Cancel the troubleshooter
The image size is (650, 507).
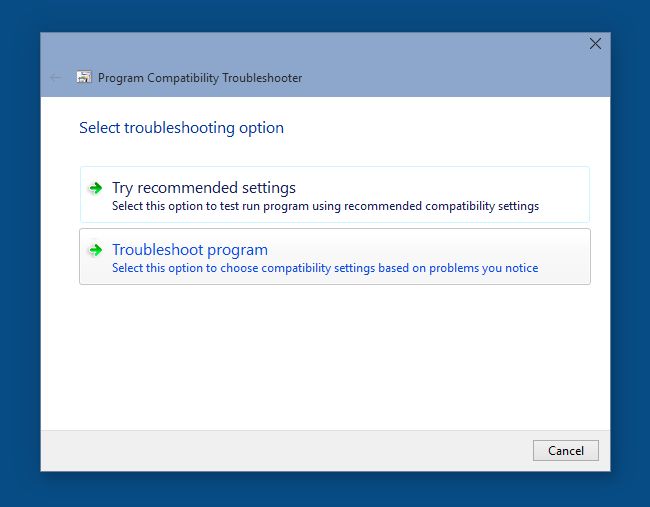pyautogui.click(x=565, y=450)
